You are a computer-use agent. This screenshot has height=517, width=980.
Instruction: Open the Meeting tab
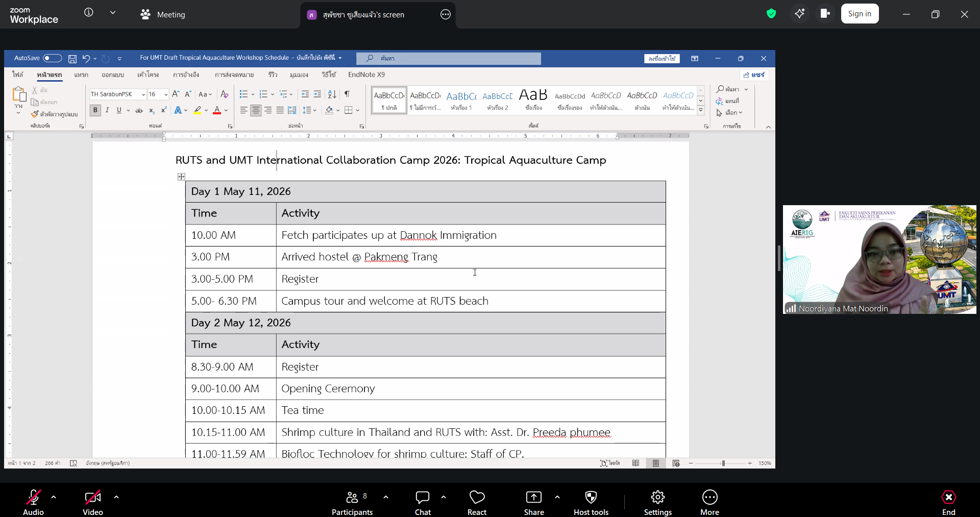[x=163, y=15]
